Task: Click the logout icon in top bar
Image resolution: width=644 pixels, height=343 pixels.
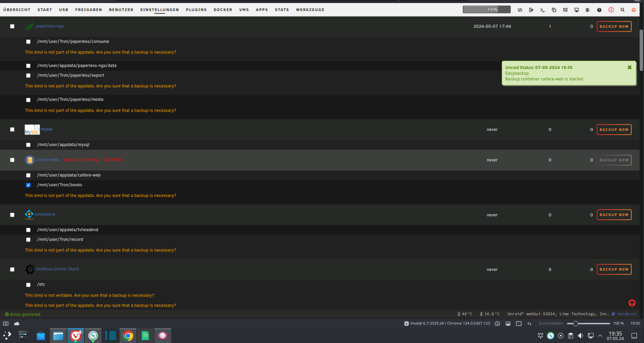Action: coord(531,10)
